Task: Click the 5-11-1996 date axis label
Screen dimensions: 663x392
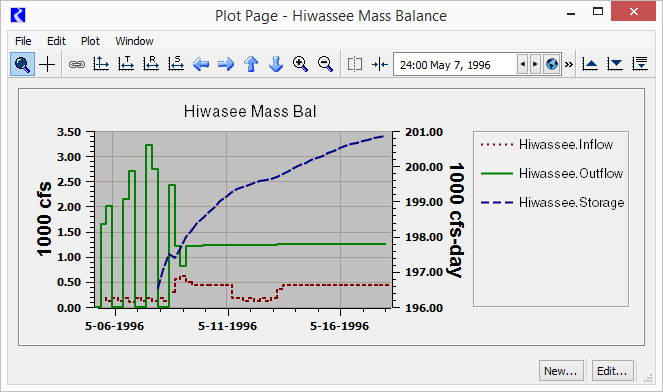Action: (227, 326)
